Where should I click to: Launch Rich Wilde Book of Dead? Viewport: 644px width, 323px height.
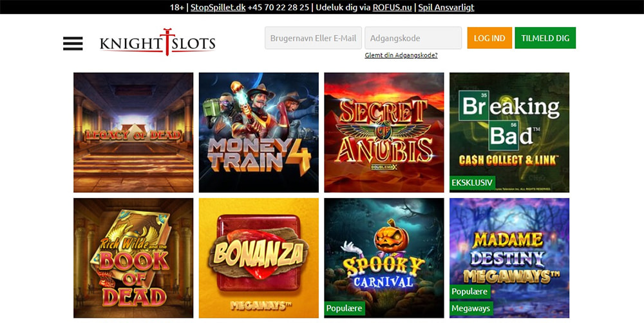133,258
